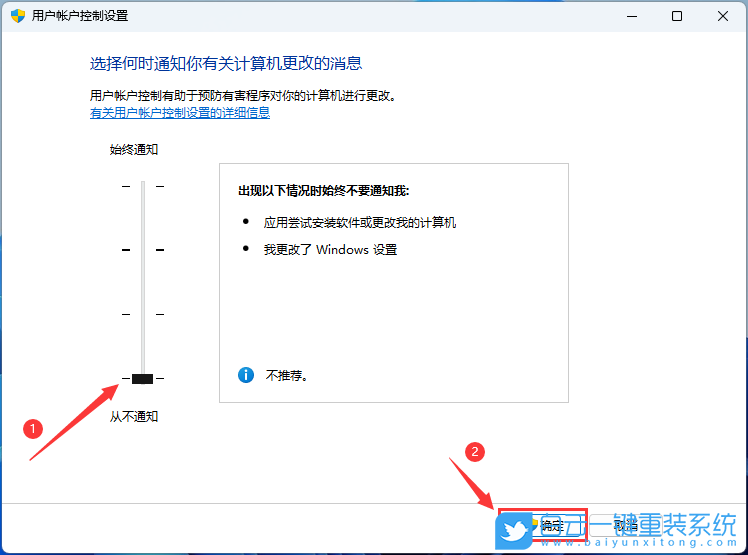Click heading 选择何时通知你有关计算机更改的消息

tap(226, 63)
